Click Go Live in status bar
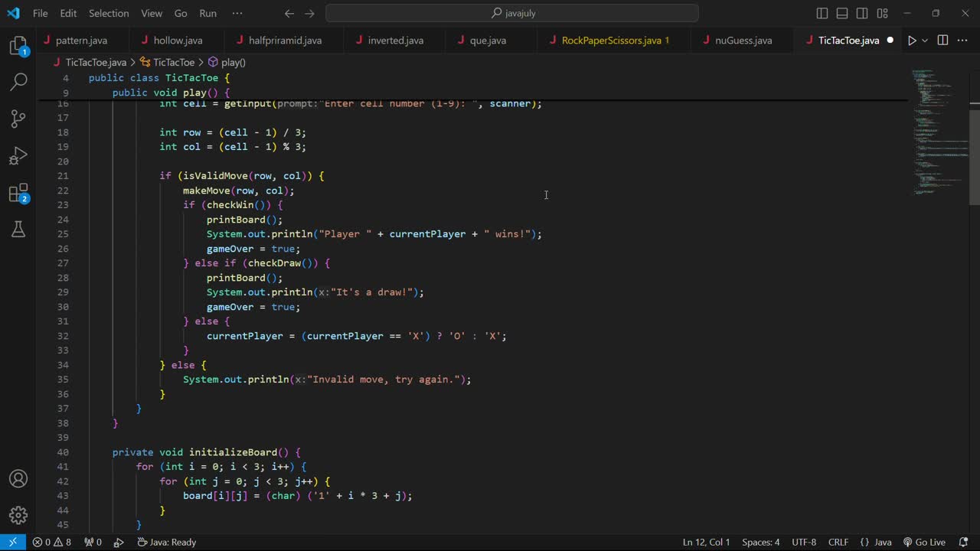This screenshot has width=980, height=551. tap(924, 542)
